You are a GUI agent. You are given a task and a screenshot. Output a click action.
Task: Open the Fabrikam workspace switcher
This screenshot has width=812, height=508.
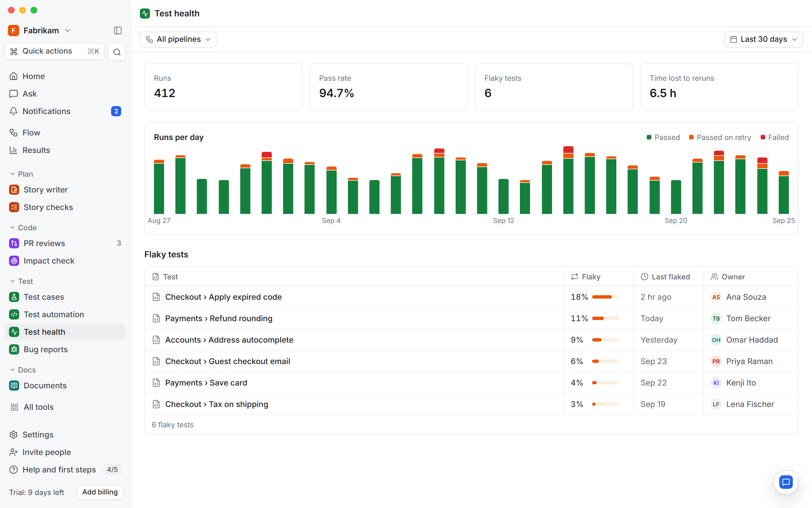click(x=39, y=30)
